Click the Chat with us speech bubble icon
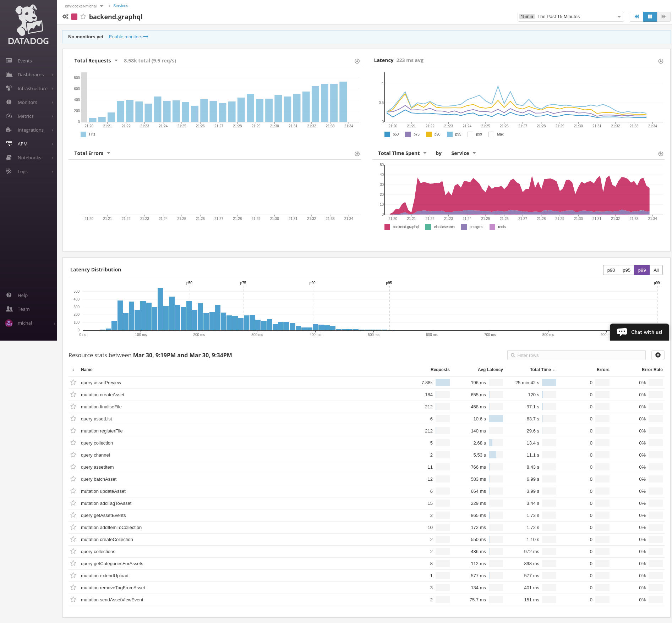This screenshot has height=623, width=672. coord(622,332)
